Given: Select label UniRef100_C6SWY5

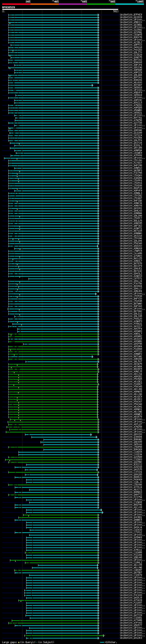Looking at the screenshot, I should [131, 35].
